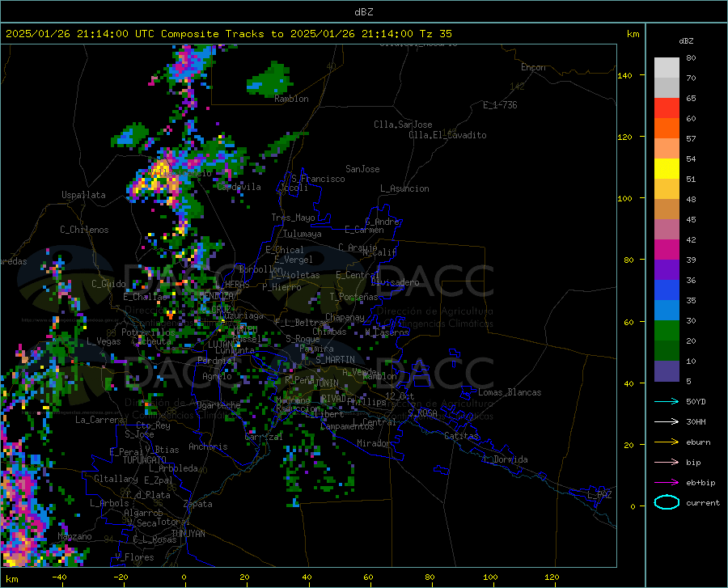Click the green 20 dBZ color swatch

point(667,331)
